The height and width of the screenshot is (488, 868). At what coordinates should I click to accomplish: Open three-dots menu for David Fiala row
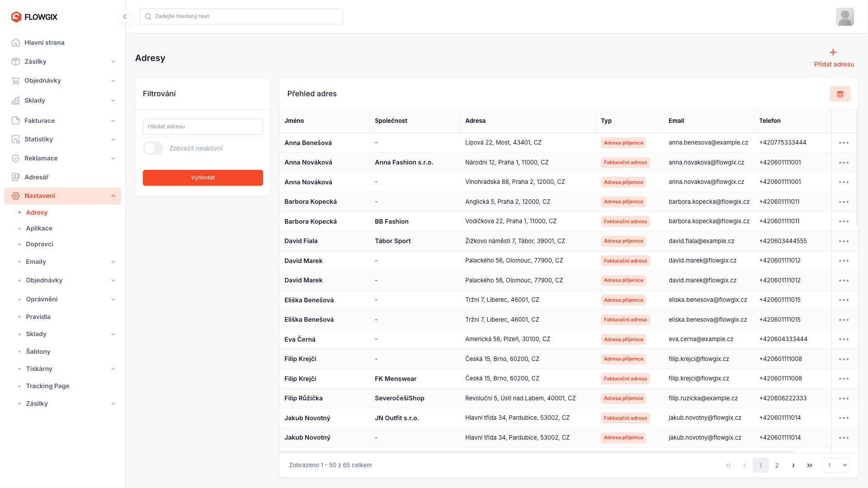click(844, 241)
